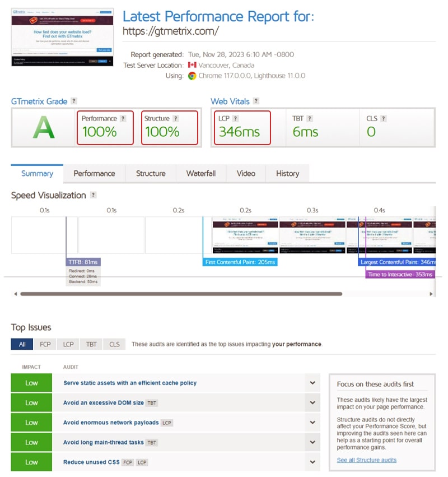Click the See all Structure audits link
Screen dimensions: 448x477
[367, 460]
